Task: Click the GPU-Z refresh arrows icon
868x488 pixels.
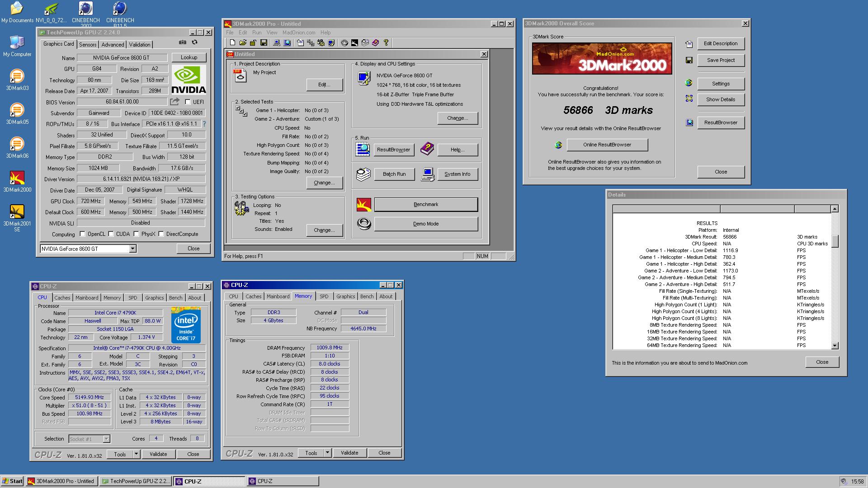Action: point(194,42)
